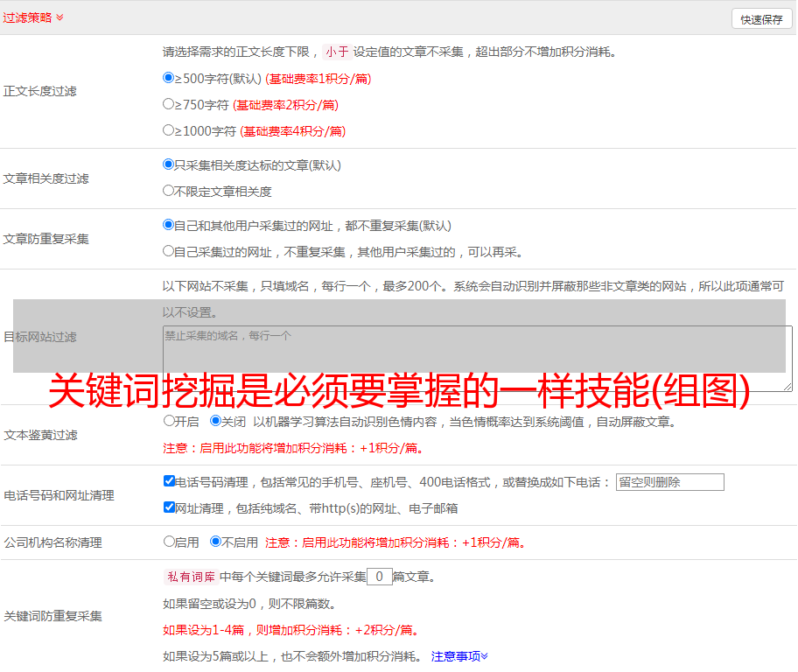Enable 公司机构名称清理 with 启用
The height and width of the screenshot is (672, 798).
(x=170, y=542)
